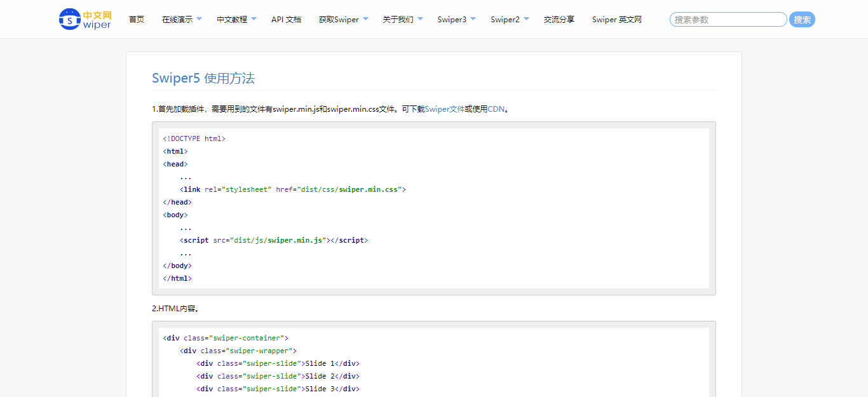Image resolution: width=868 pixels, height=397 pixels.
Task: Click the swiper-container div code line
Action: tap(226, 338)
